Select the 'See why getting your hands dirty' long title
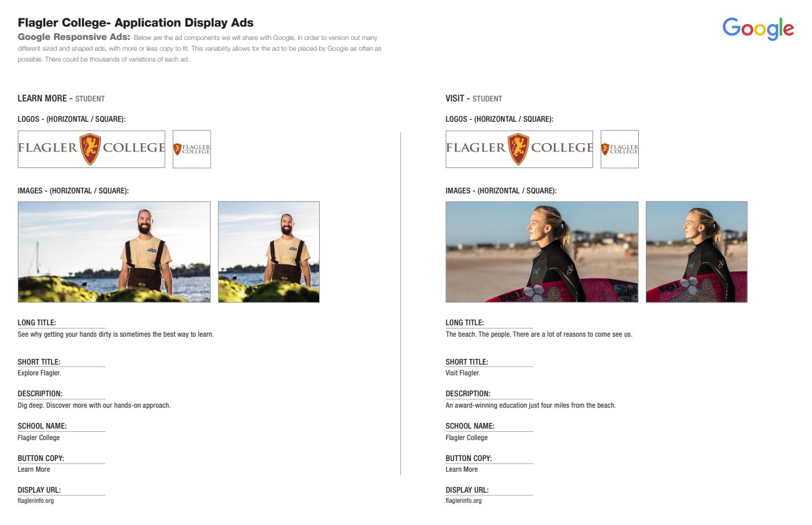This screenshot has width=812, height=525. 115,334
